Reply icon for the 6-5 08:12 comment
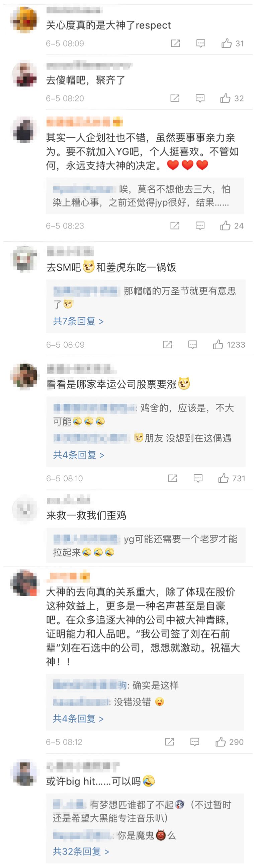Screen dimensions: 256x868 point(195,741)
